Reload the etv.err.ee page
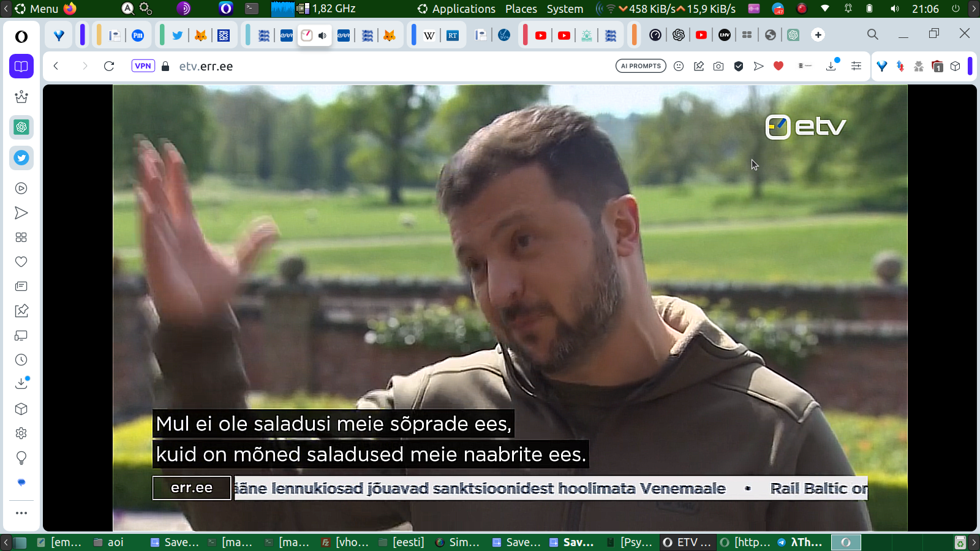Screen dimensions: 980x551 (109, 66)
